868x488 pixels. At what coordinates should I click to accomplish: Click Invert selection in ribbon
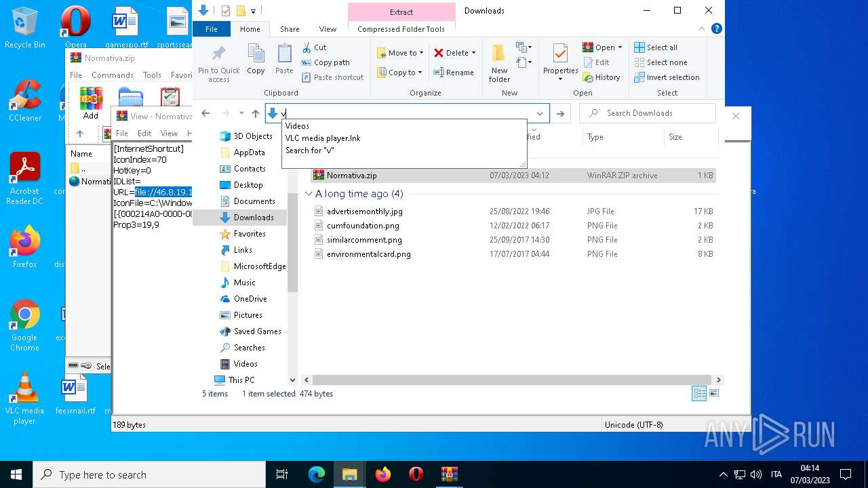point(667,77)
